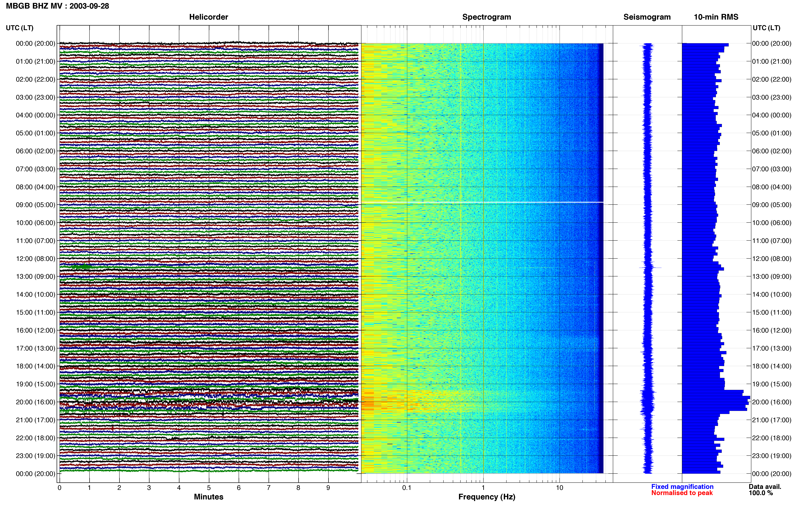Click the 'Minutes' axis label

tap(209, 497)
